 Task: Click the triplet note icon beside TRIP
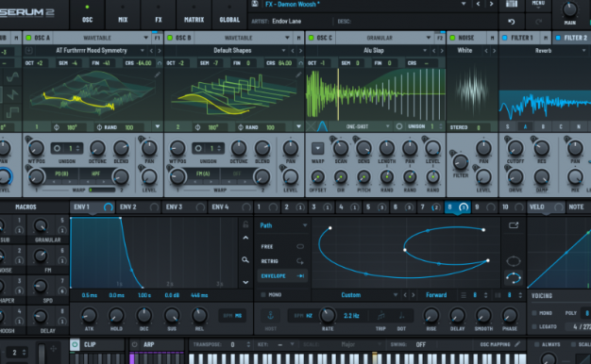click(x=380, y=316)
